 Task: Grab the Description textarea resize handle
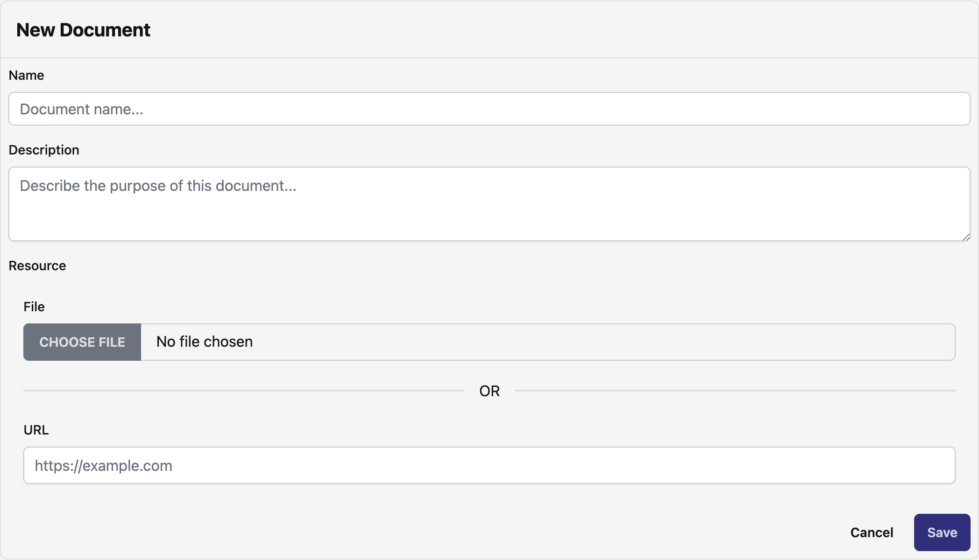966,237
